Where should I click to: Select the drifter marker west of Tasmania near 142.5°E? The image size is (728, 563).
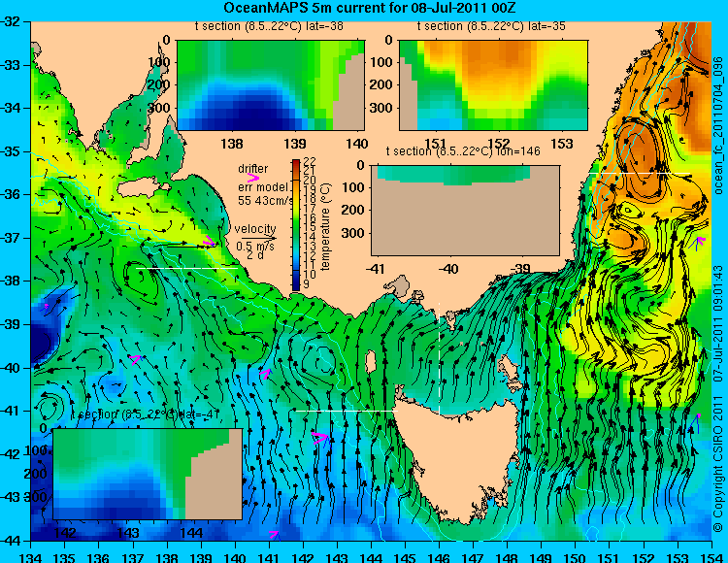tap(320, 438)
